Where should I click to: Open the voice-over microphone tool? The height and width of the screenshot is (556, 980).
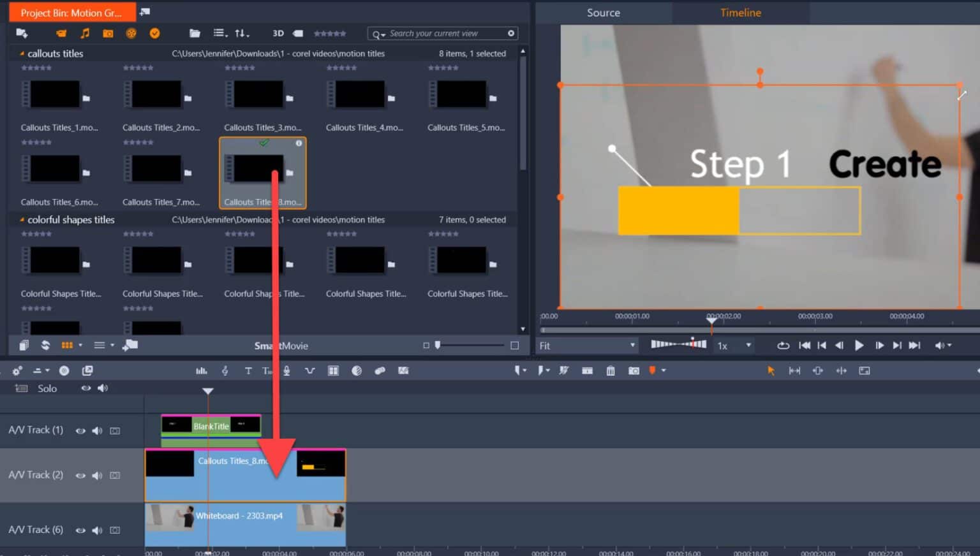click(x=286, y=370)
